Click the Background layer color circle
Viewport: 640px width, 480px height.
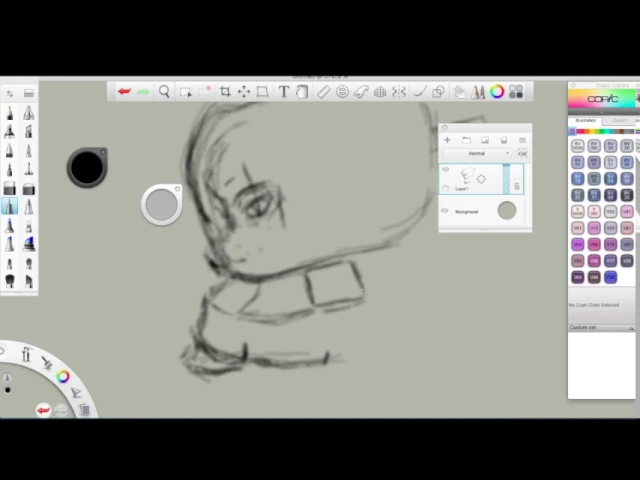[507, 211]
